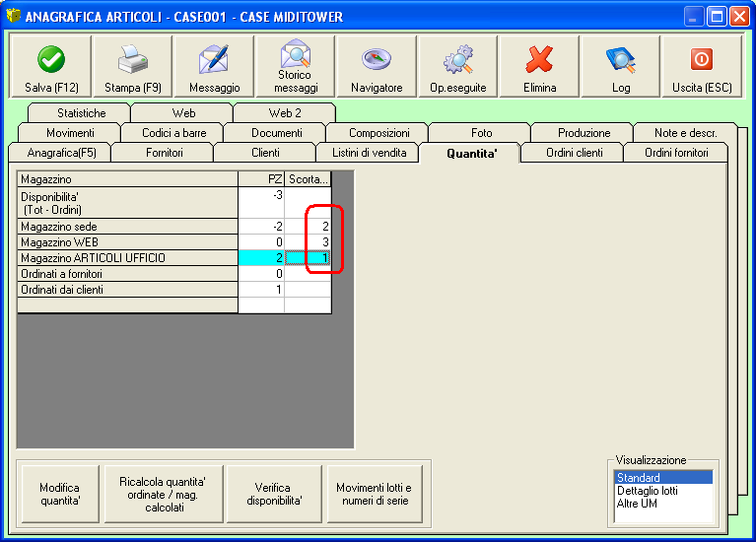756x542 pixels.
Task: Select the Magazzino sede row label
Action: point(128,226)
